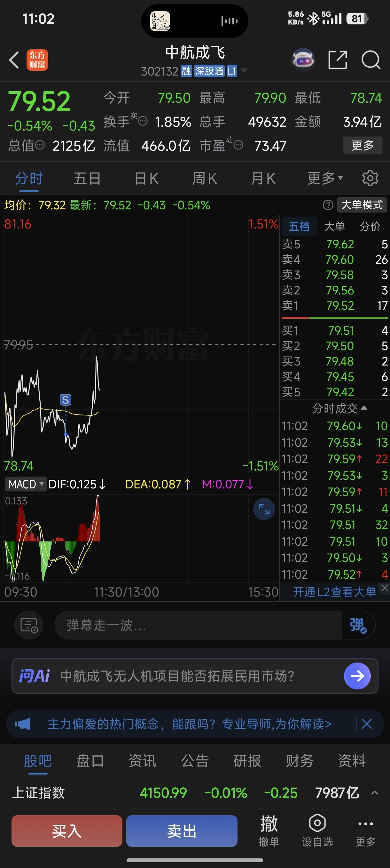Viewport: 390px width, 868px height.
Task: Select the 买5 79.42 order row
Action: 334,392
